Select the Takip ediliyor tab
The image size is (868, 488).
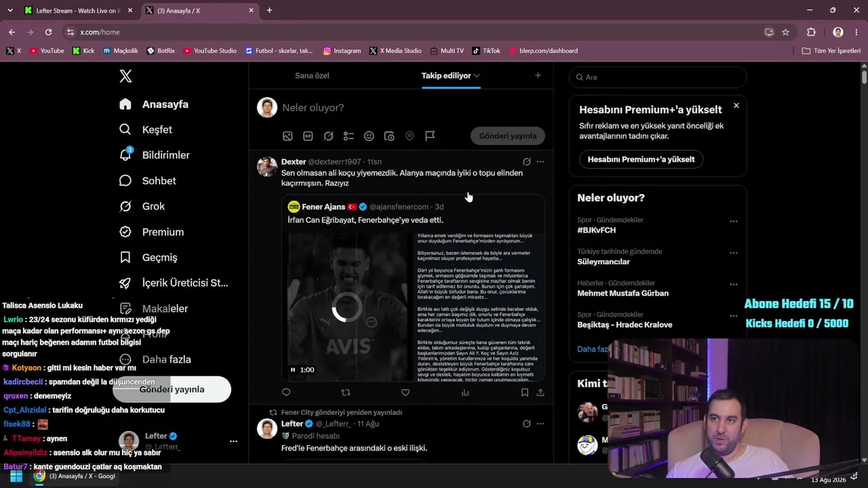tap(446, 76)
